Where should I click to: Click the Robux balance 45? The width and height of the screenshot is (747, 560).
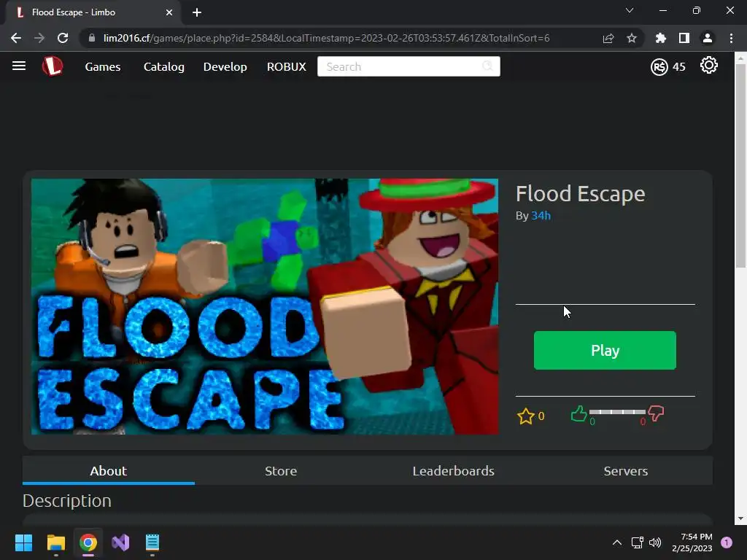[x=679, y=66]
